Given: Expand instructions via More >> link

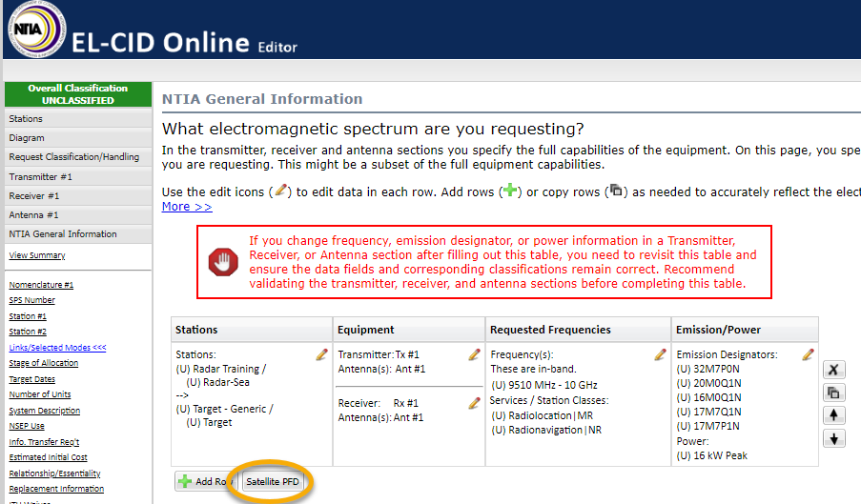Looking at the screenshot, I should point(187,207).
